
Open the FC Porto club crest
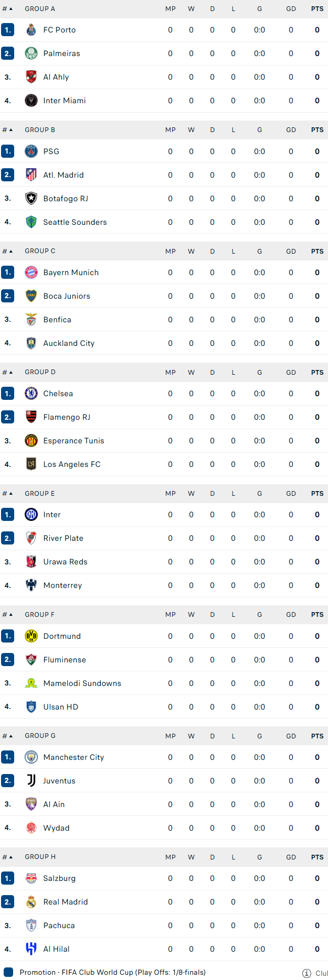pos(31,30)
